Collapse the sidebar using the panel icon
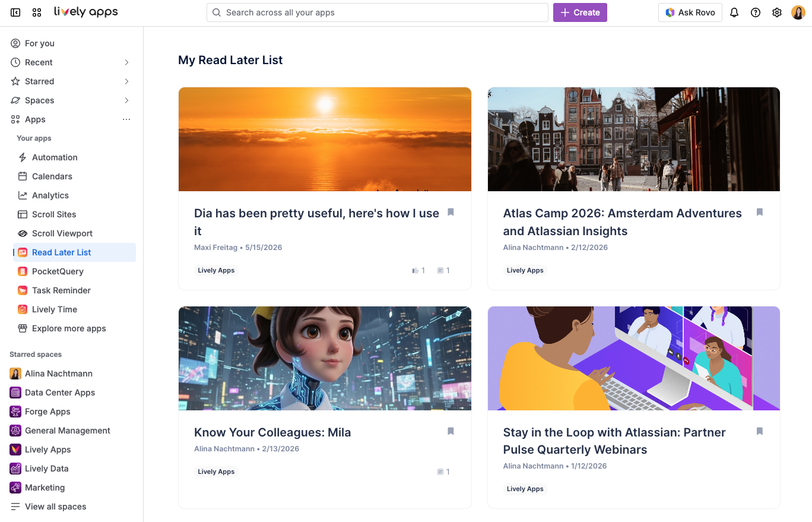 pos(15,12)
